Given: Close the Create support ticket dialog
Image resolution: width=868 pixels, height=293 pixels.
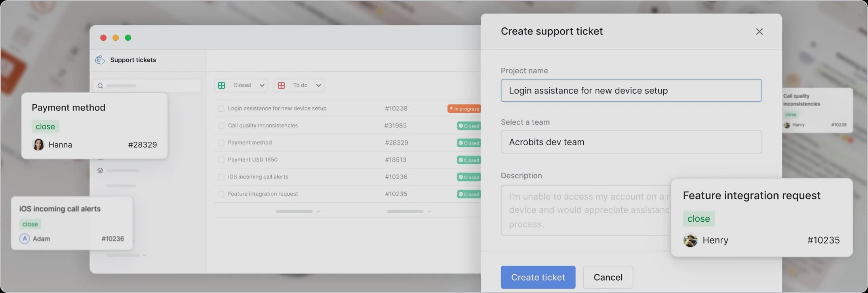Looking at the screenshot, I should (x=759, y=32).
